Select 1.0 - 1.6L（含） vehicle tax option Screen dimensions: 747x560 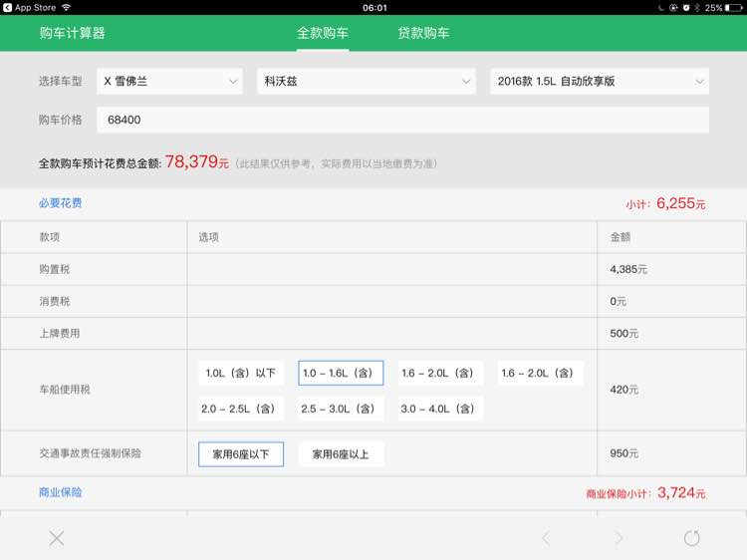[x=341, y=373]
